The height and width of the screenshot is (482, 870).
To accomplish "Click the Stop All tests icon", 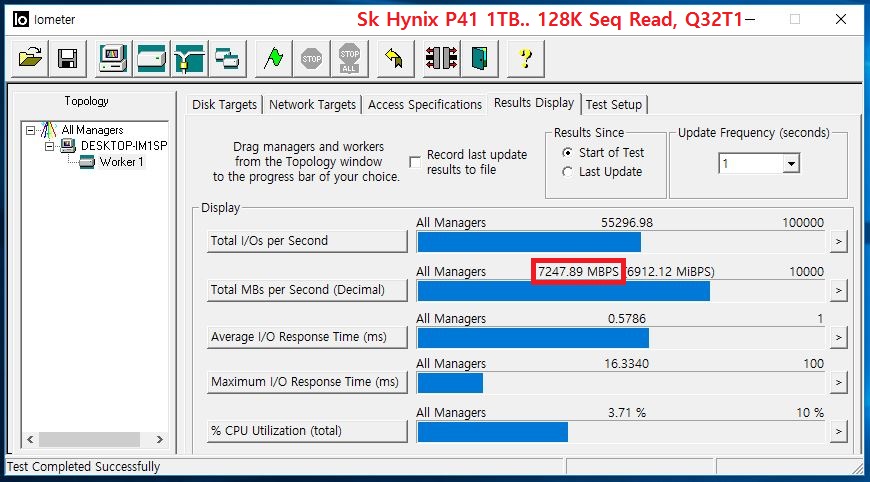I will point(349,58).
